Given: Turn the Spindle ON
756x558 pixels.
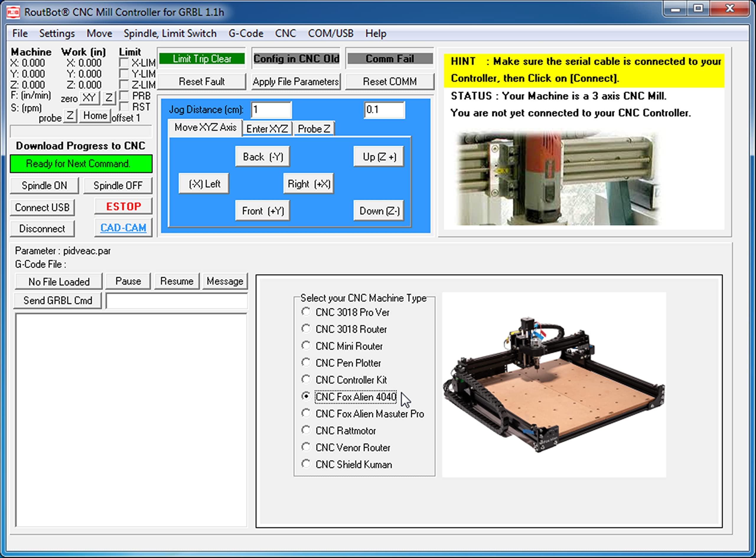Looking at the screenshot, I should [x=44, y=185].
